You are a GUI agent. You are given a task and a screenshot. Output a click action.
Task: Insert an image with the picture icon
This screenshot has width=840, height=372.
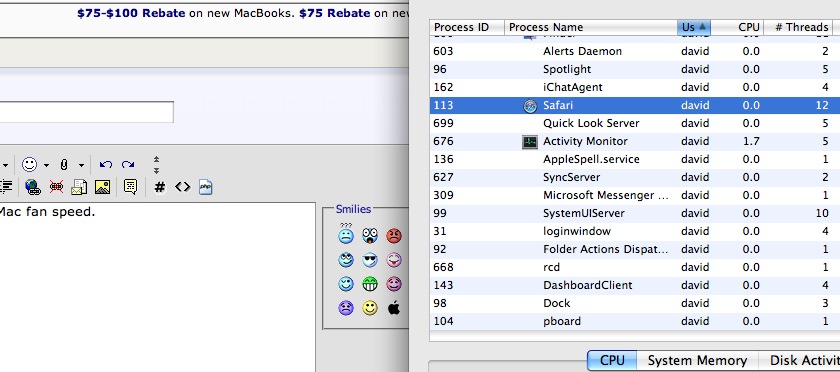[102, 187]
